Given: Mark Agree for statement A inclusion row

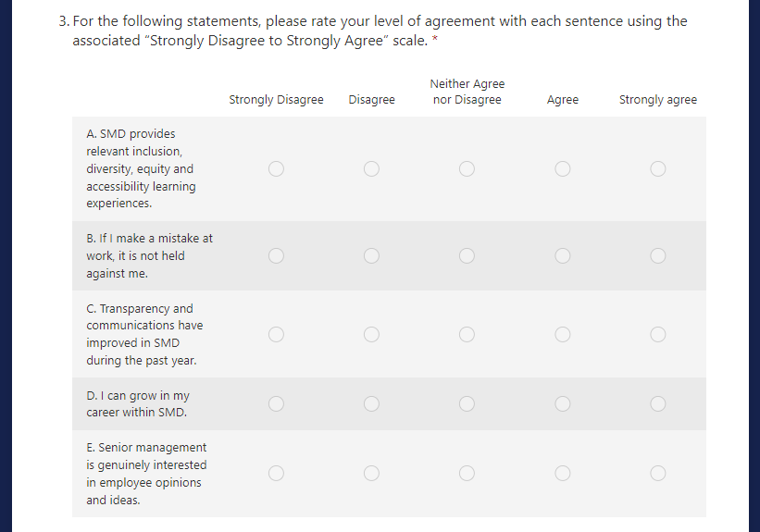Looking at the screenshot, I should pyautogui.click(x=562, y=168).
